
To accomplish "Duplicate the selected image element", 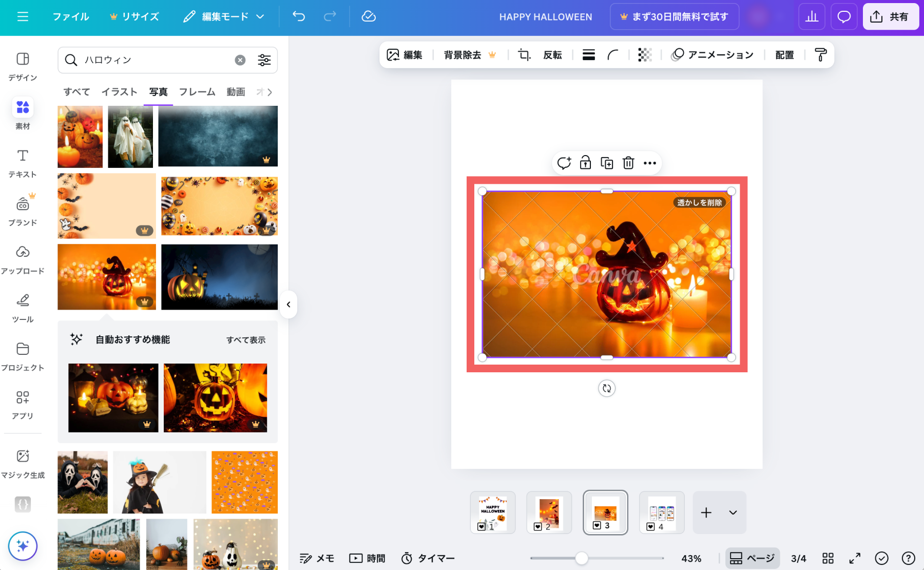I will (x=607, y=163).
